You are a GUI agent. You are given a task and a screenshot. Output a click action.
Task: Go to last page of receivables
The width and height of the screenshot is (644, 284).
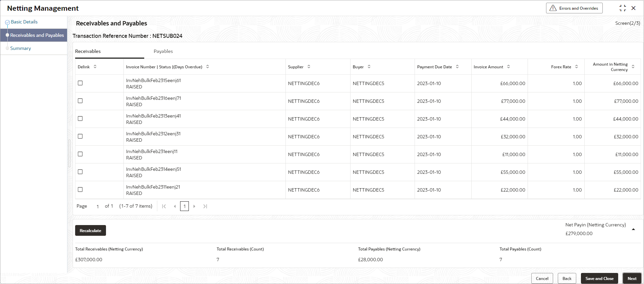[x=205, y=206]
